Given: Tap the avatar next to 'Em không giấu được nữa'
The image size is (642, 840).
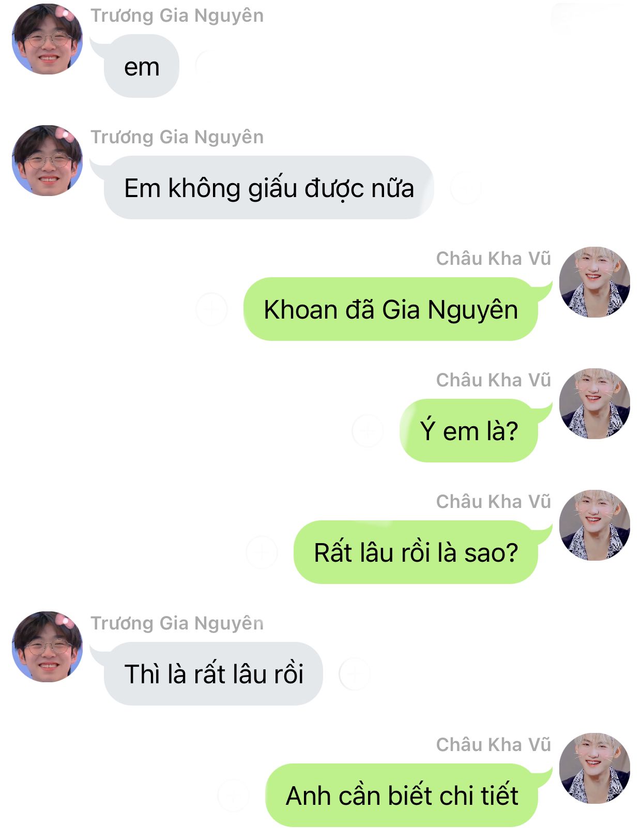Looking at the screenshot, I should [x=48, y=161].
